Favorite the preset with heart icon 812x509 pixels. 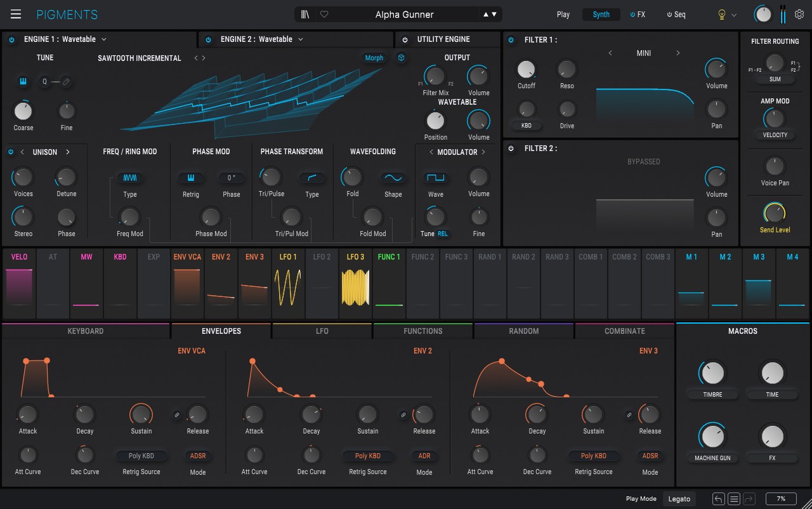click(x=324, y=14)
